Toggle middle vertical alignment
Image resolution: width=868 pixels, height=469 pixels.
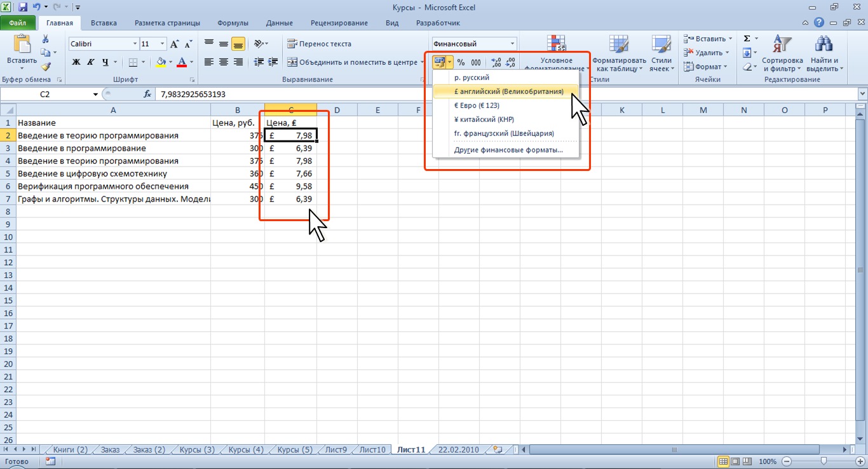click(224, 44)
